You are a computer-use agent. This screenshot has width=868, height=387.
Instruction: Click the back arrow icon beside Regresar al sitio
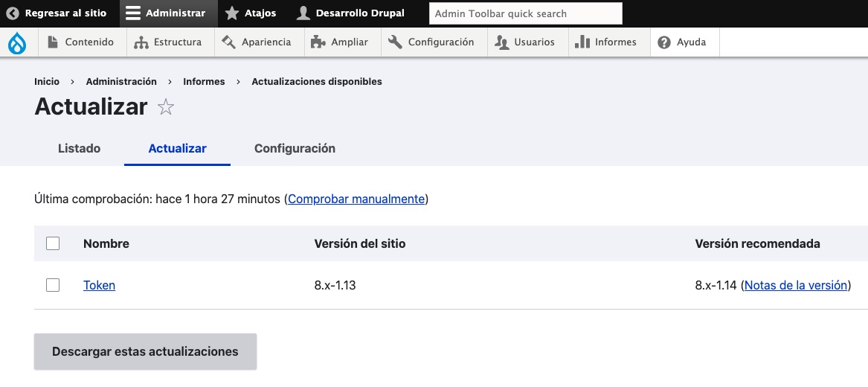pyautogui.click(x=12, y=13)
